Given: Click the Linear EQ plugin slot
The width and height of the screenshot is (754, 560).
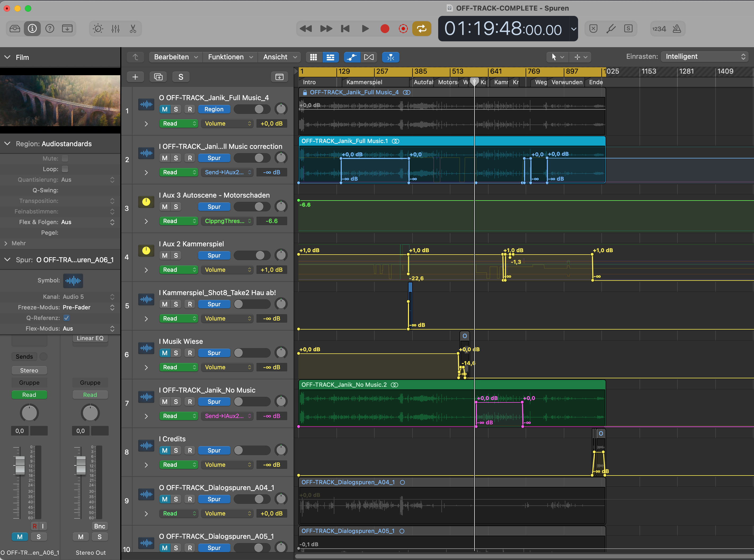Looking at the screenshot, I should 90,338.
